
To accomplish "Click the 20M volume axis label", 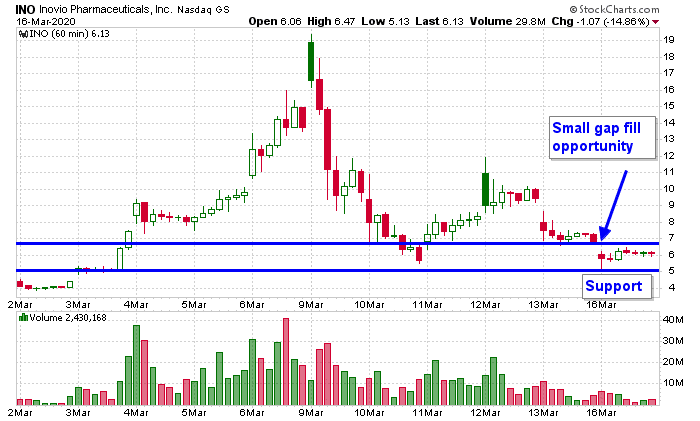I will coord(673,362).
